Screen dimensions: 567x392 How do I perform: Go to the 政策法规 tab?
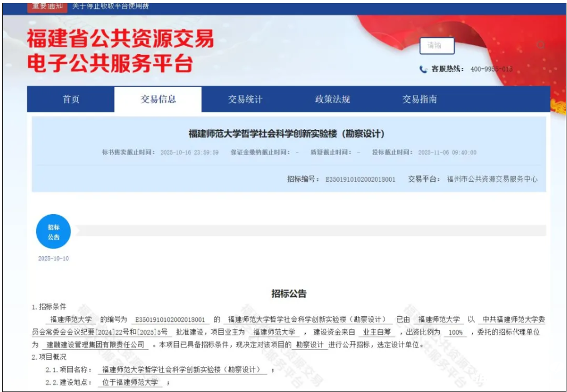click(x=332, y=100)
